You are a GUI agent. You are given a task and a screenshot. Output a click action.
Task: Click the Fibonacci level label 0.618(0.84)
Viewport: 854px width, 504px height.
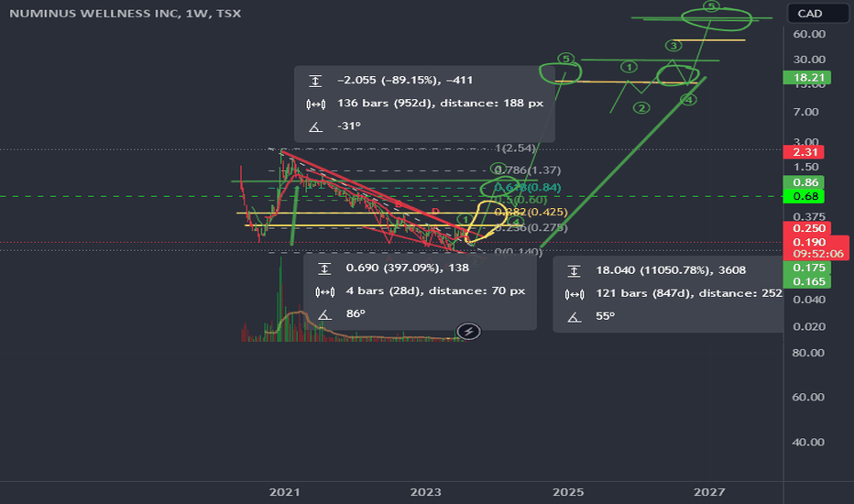[528, 188]
